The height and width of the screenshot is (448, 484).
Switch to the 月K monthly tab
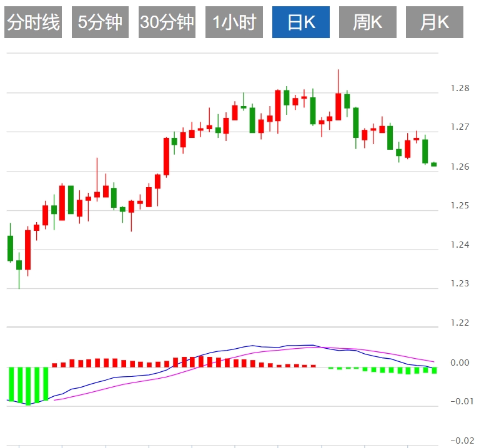point(435,22)
